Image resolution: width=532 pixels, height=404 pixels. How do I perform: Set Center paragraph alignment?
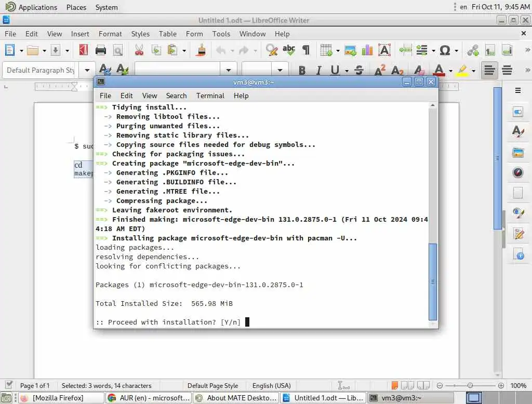coord(507,70)
